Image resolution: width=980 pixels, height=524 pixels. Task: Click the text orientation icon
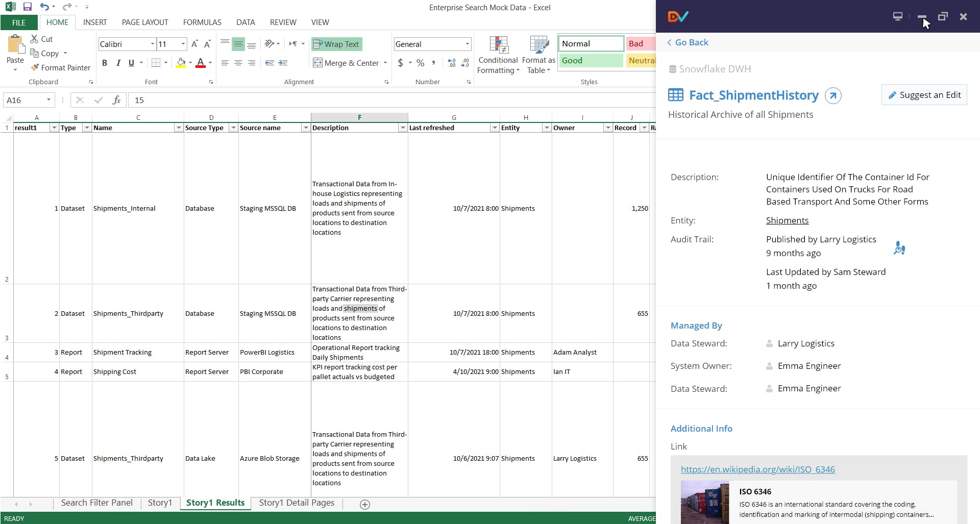(269, 44)
